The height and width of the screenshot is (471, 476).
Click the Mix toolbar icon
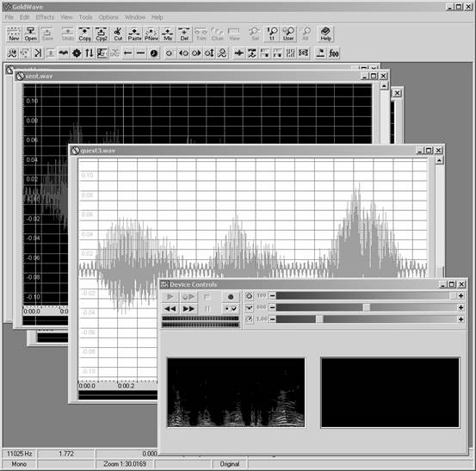pyautogui.click(x=168, y=34)
